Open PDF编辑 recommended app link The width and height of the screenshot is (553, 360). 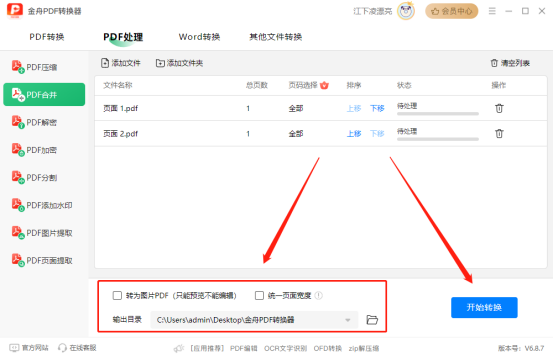point(243,348)
